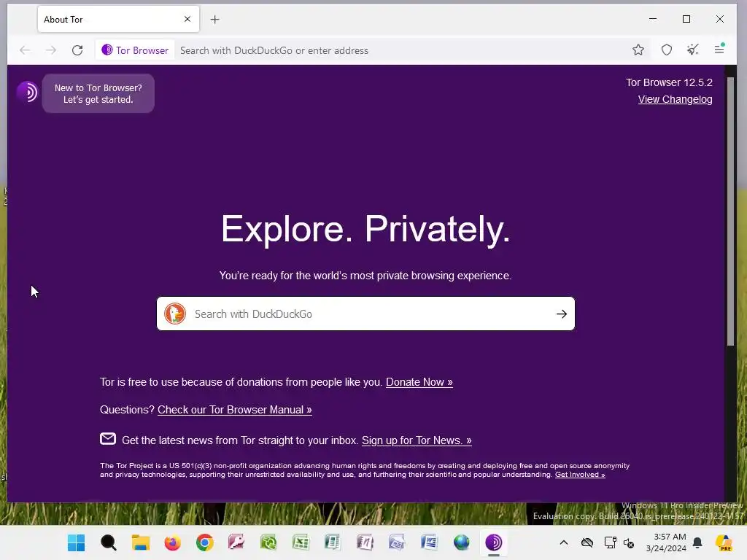The image size is (747, 560).
Task: Open the Windows Start menu
Action: pyautogui.click(x=76, y=542)
